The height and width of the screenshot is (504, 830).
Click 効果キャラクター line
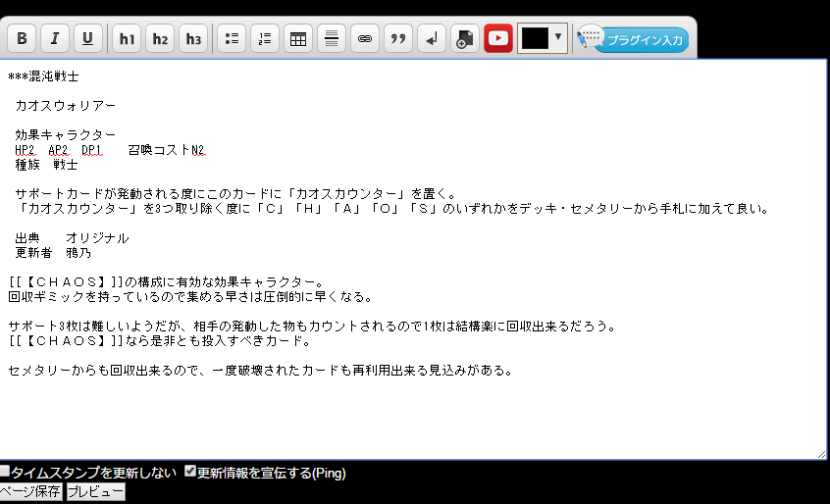[66, 135]
